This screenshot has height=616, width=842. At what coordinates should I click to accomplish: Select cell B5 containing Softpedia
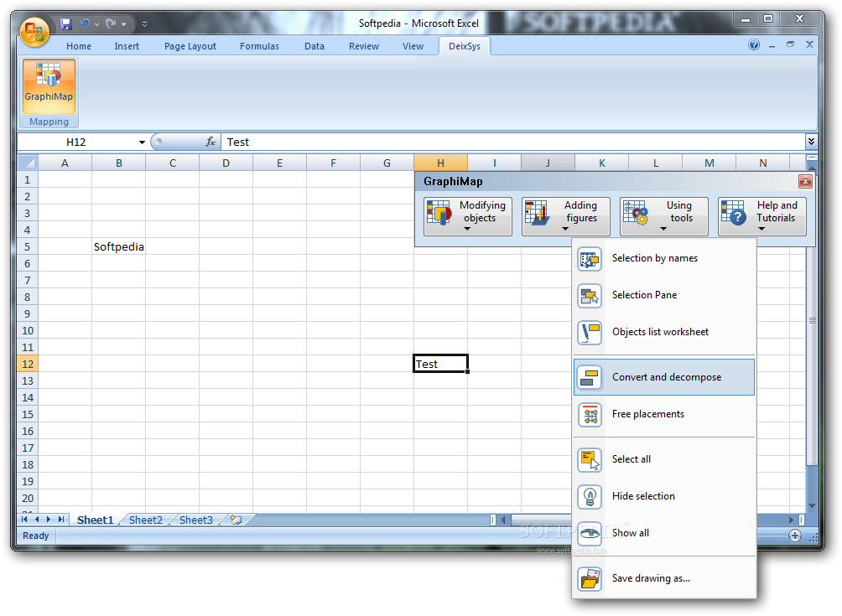click(x=119, y=247)
